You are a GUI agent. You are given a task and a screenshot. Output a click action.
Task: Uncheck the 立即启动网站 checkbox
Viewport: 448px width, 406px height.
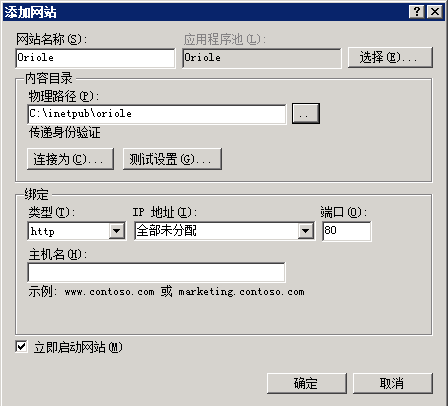click(21, 347)
